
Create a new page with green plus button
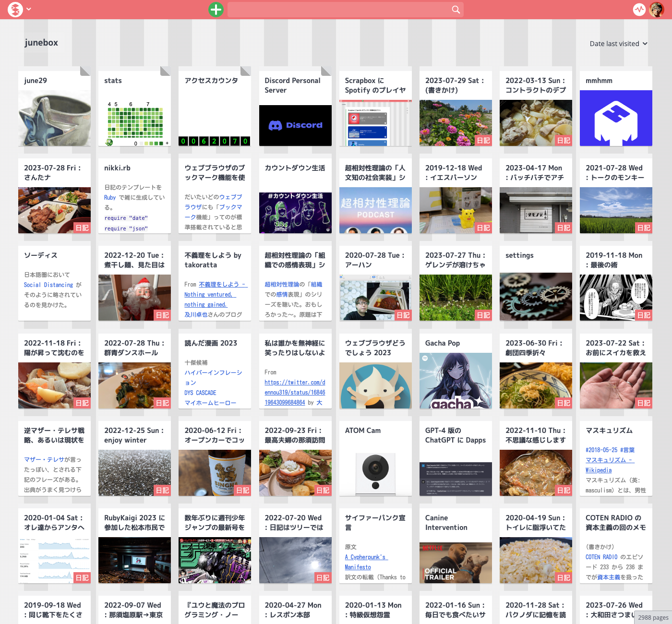(216, 9)
